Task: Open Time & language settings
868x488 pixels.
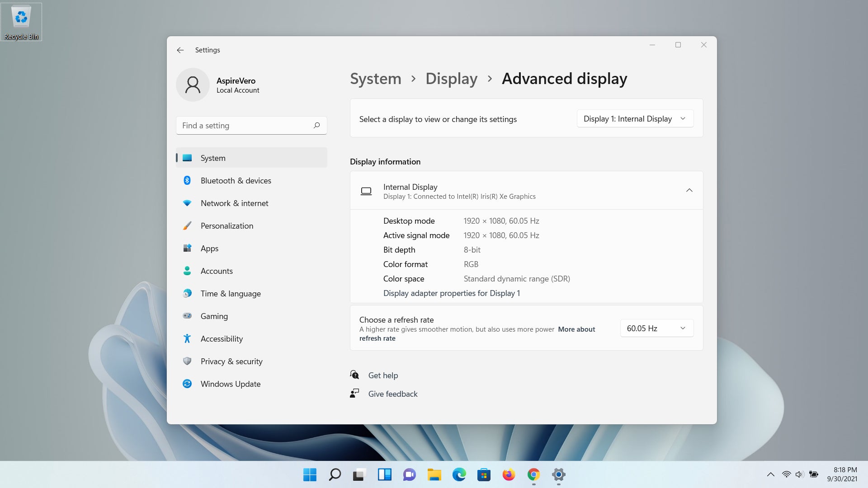Action: 251,294
